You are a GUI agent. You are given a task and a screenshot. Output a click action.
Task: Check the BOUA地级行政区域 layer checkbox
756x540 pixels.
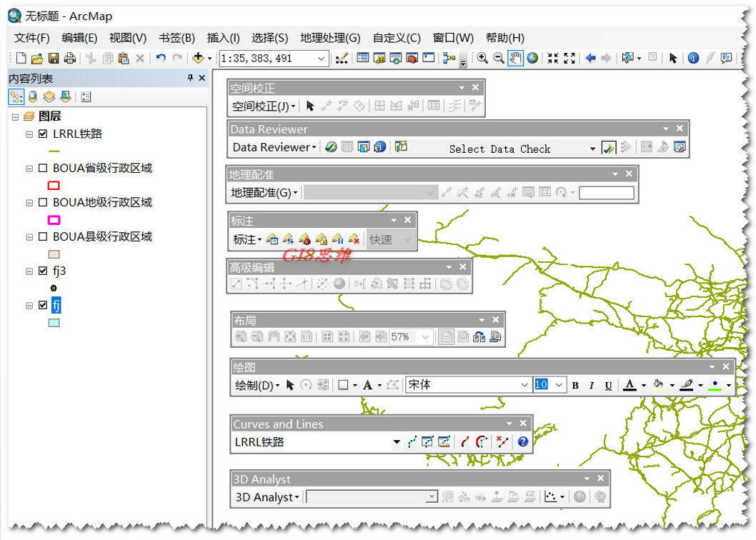pos(43,202)
